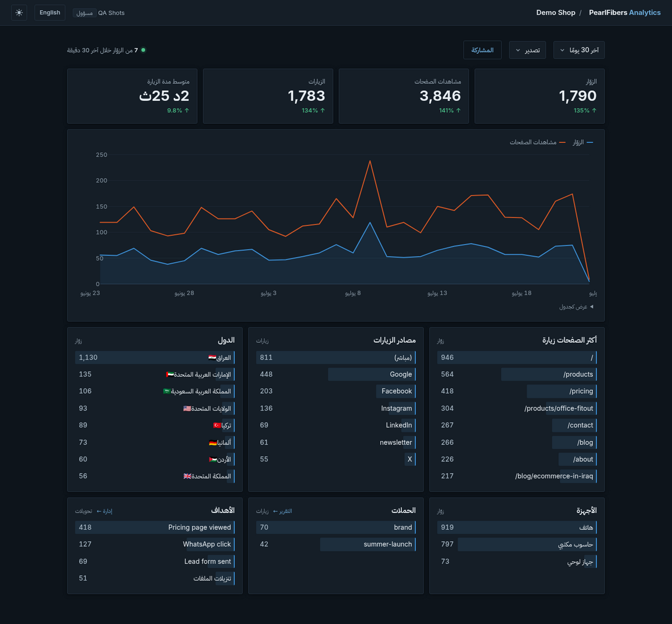Select the تنزيلات الملفات goal row

155,578
